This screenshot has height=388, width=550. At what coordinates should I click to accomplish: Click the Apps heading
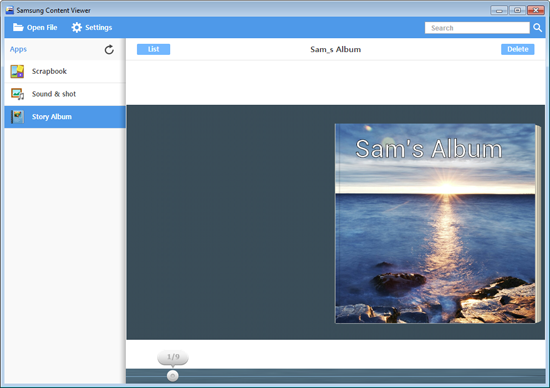18,49
